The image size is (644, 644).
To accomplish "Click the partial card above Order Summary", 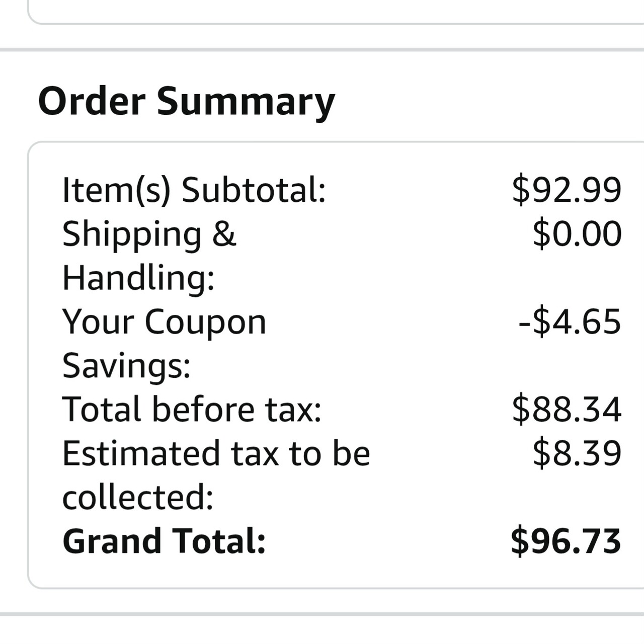I will (x=332, y=11).
